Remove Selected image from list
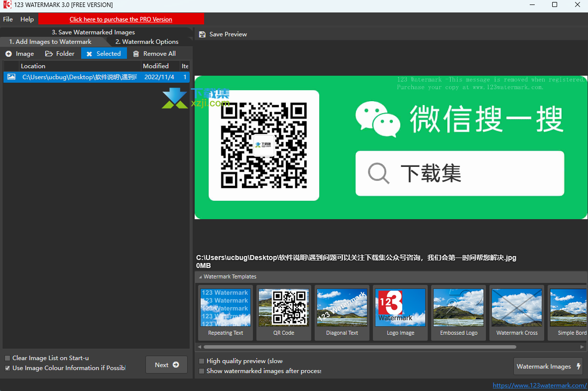Viewport: 588px width, 391px height. click(x=104, y=54)
